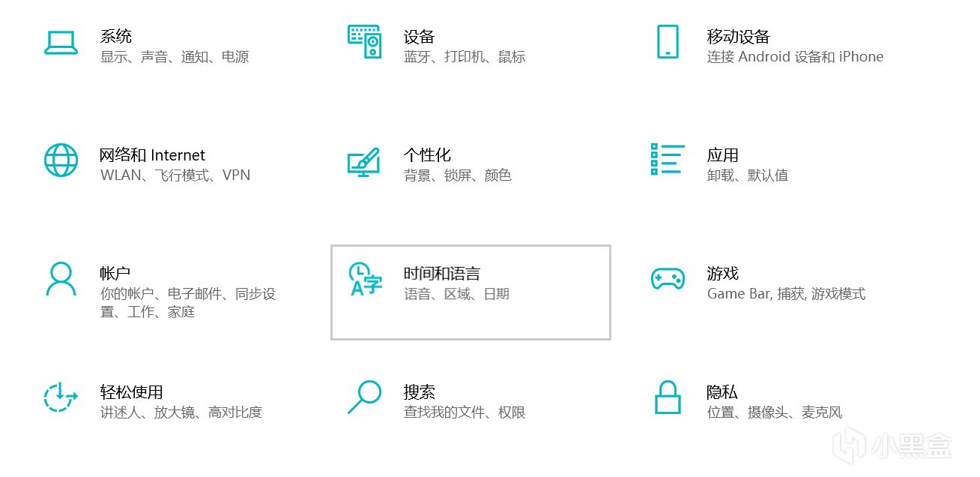Go to the 隐私 title

(722, 391)
